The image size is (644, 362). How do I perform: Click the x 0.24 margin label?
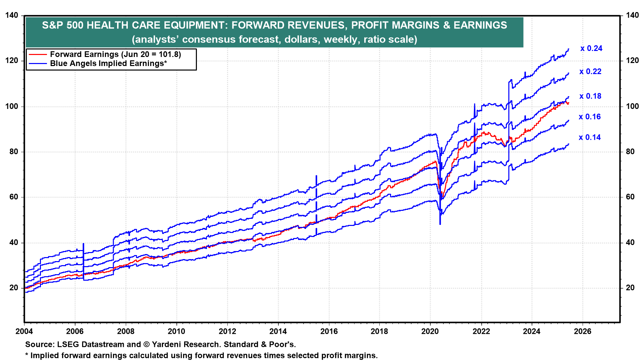[x=591, y=48]
